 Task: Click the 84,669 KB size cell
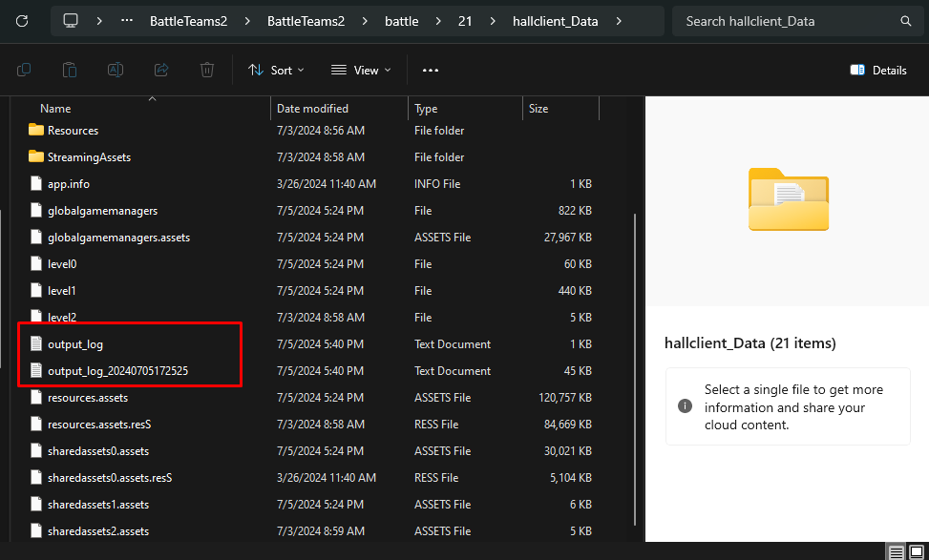[x=567, y=424]
